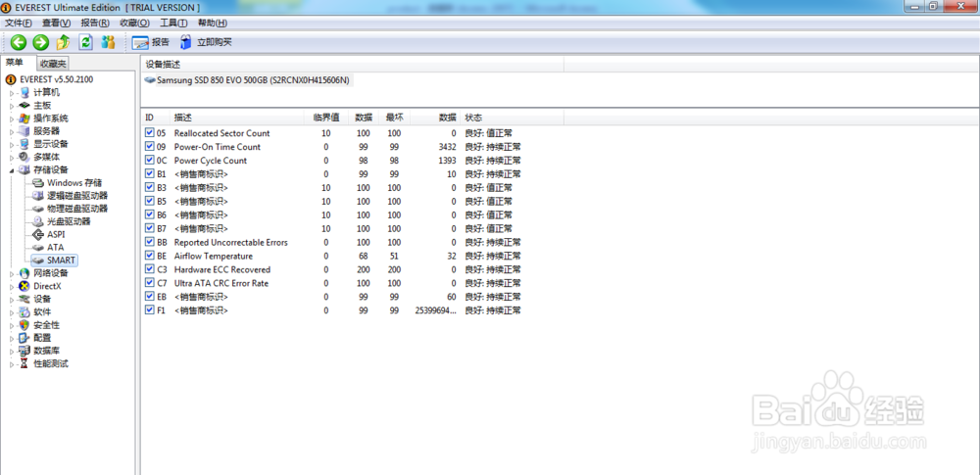980x475 pixels.
Task: Expand the 主板 tree node
Action: [x=11, y=106]
